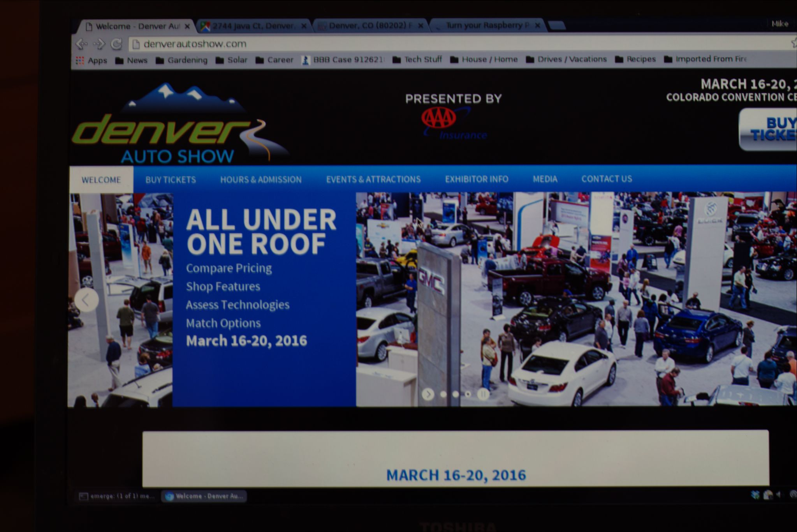Click the volume tray icon
This screenshot has height=532, width=797.
[x=779, y=495]
